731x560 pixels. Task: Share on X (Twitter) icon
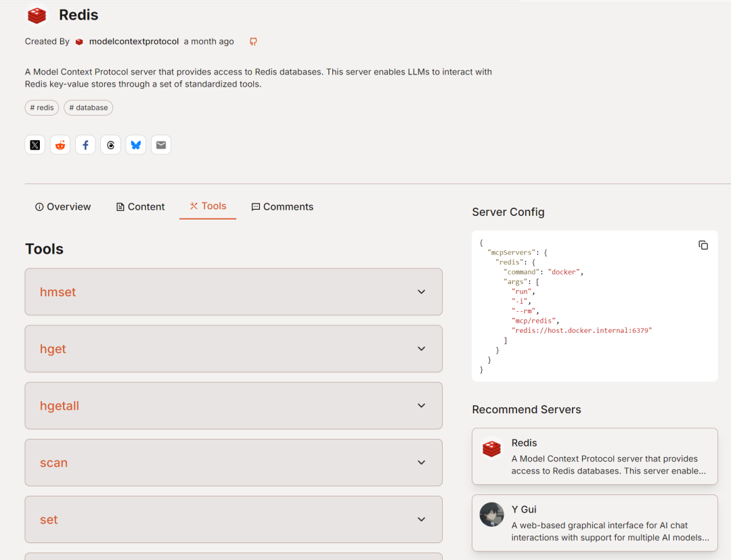point(35,145)
